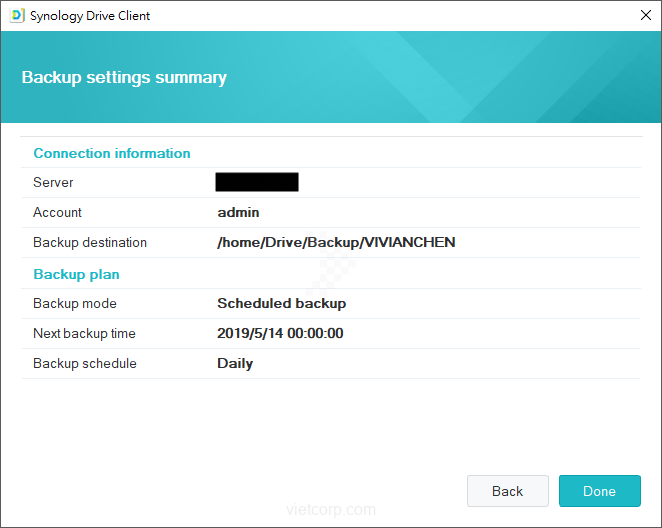This screenshot has width=662, height=528.
Task: Click the Account row label
Action: [58, 213]
